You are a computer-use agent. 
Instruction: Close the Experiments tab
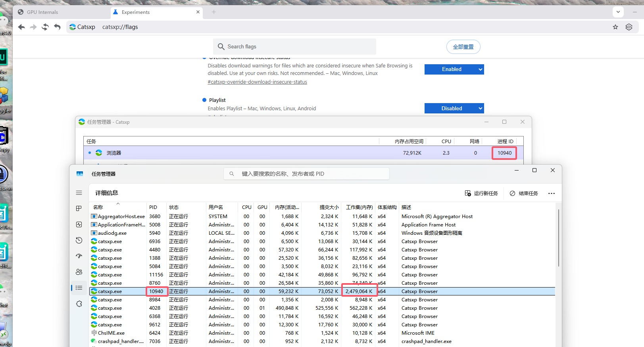tap(198, 12)
